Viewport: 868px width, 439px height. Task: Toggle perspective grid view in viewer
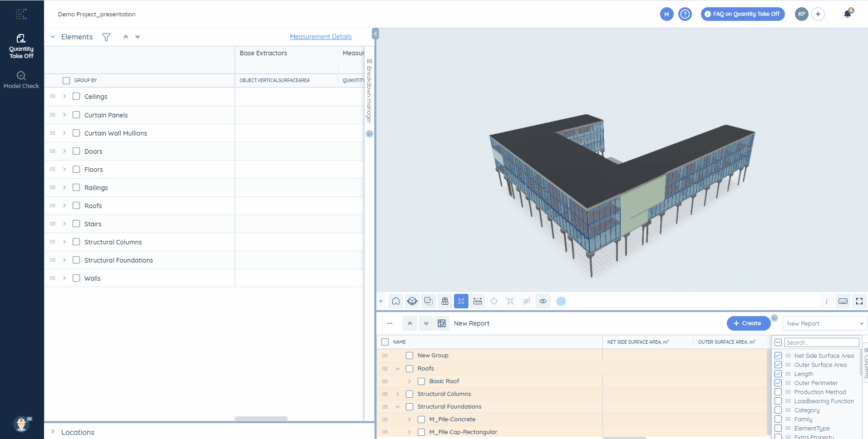[x=445, y=301]
